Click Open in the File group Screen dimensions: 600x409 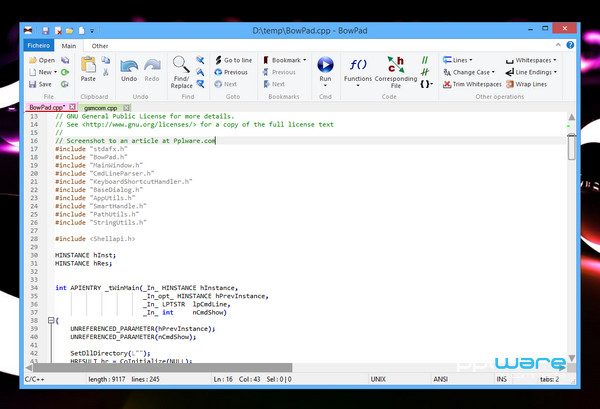pyautogui.click(x=42, y=60)
